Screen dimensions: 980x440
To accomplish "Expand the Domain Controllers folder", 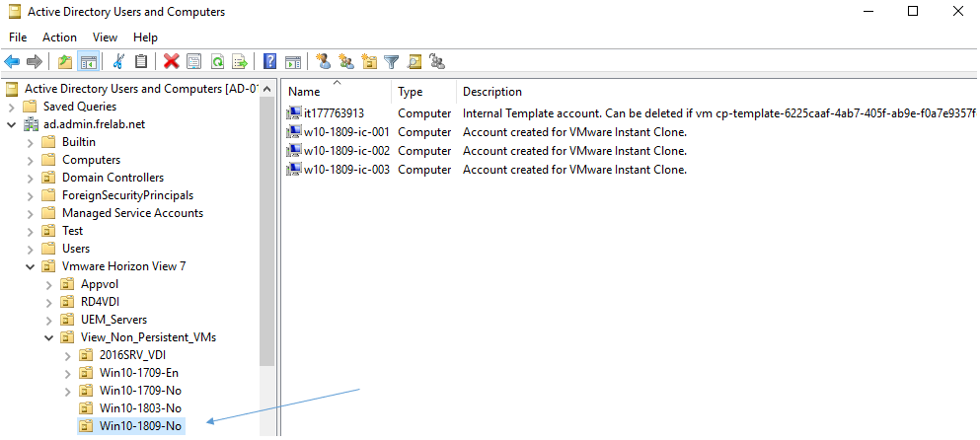I will pyautogui.click(x=30, y=178).
